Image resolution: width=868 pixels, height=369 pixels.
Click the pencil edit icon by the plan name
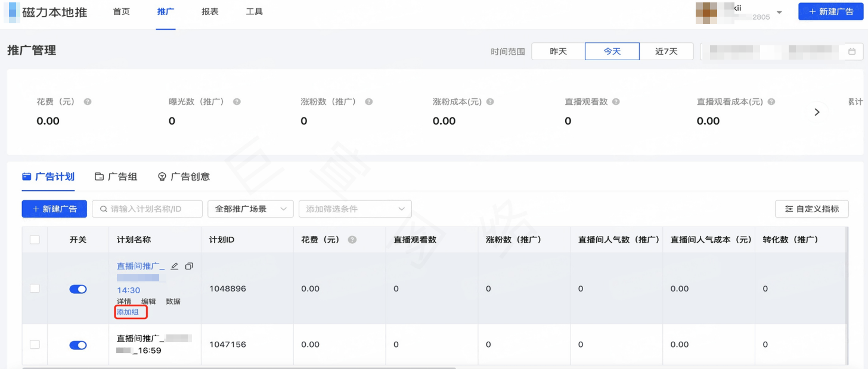pyautogui.click(x=174, y=266)
